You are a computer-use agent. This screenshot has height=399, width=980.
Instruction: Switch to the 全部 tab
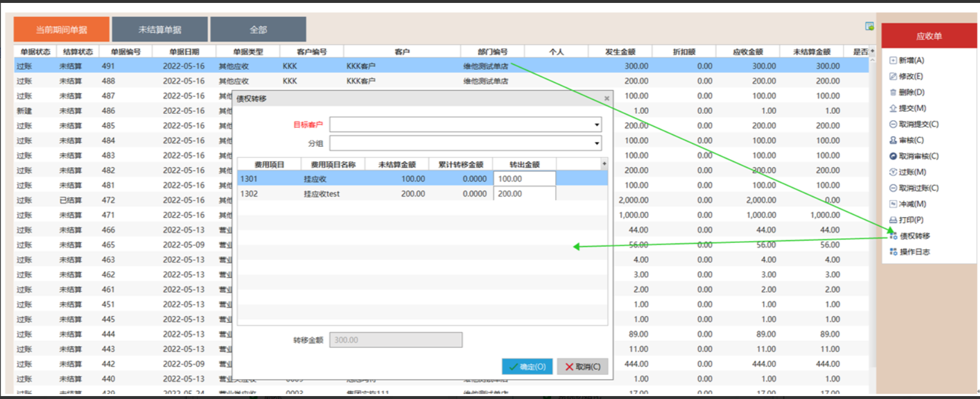pyautogui.click(x=258, y=29)
